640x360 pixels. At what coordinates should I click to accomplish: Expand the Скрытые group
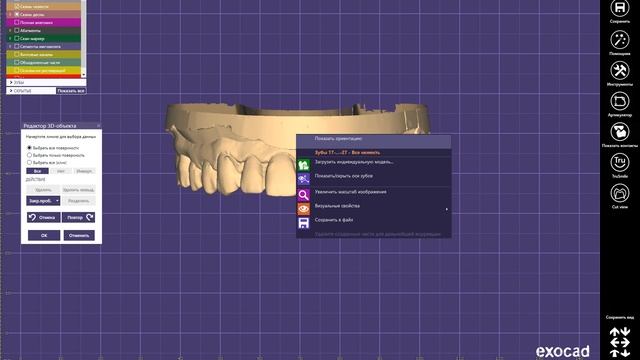11,91
